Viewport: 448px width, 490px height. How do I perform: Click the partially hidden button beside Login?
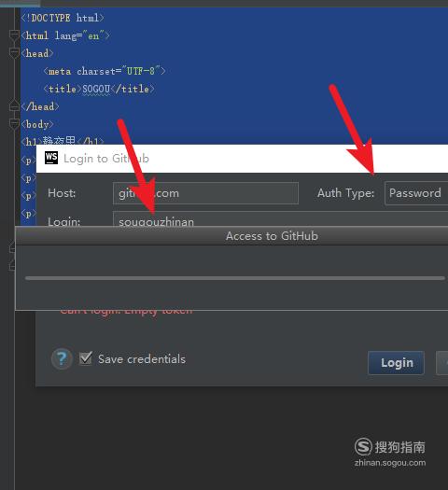coord(442,363)
